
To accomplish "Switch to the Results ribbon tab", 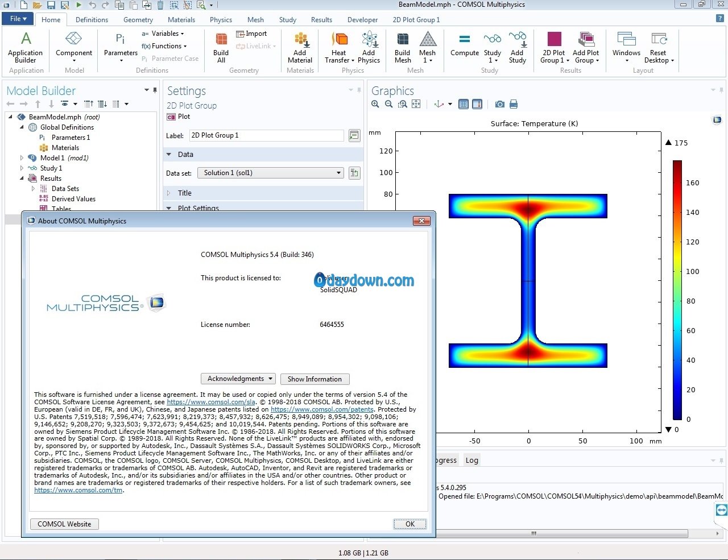I will 321,20.
